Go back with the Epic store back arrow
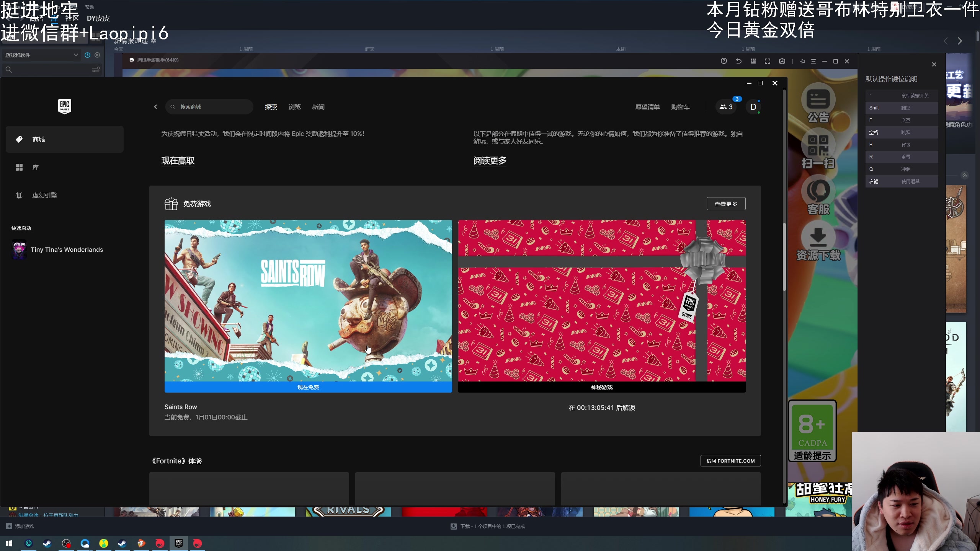Screen dimensions: 980x551 tap(155, 107)
